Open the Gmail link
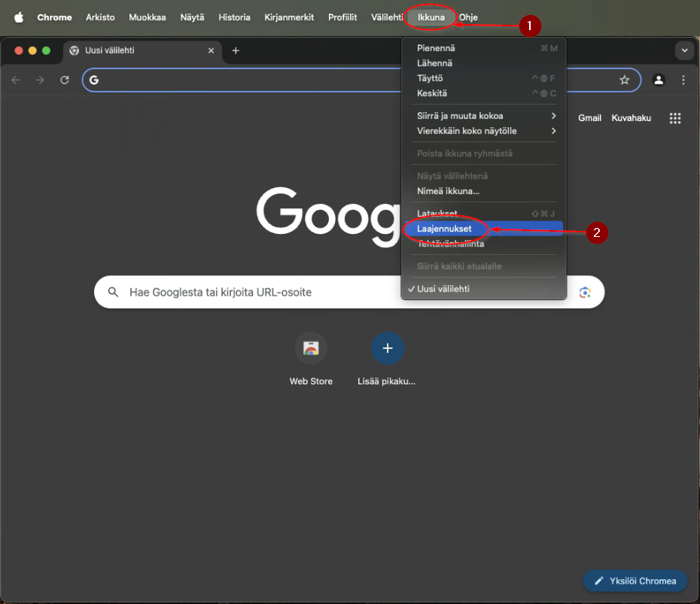The image size is (700, 604). click(x=590, y=118)
